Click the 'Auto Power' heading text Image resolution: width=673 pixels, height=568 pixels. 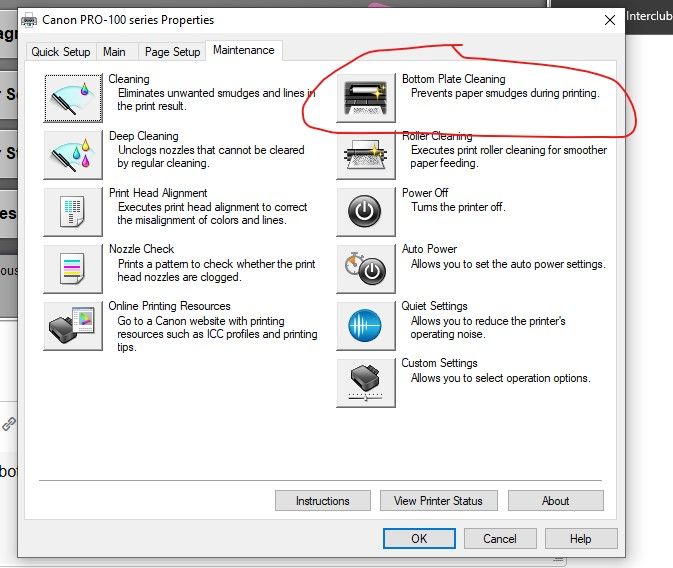click(430, 249)
